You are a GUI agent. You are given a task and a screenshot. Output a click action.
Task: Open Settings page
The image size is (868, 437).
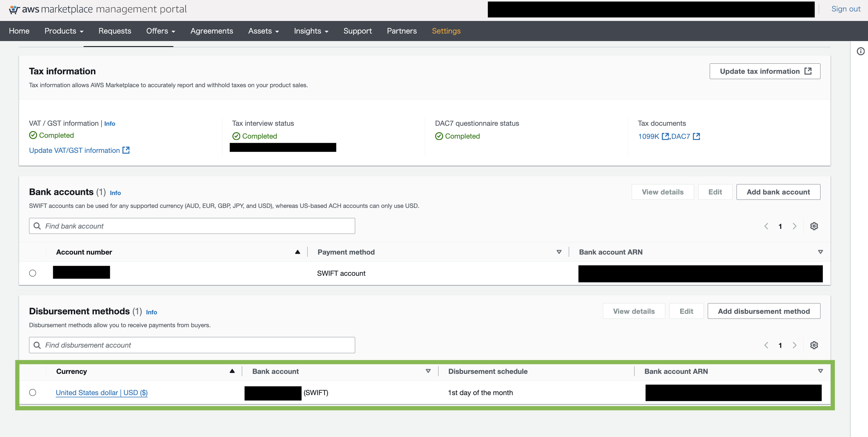click(x=446, y=31)
